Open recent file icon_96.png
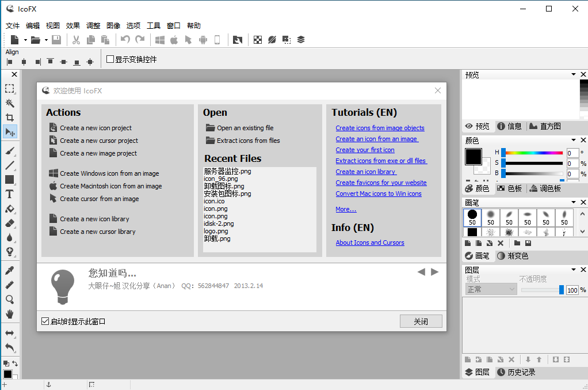 pos(221,179)
